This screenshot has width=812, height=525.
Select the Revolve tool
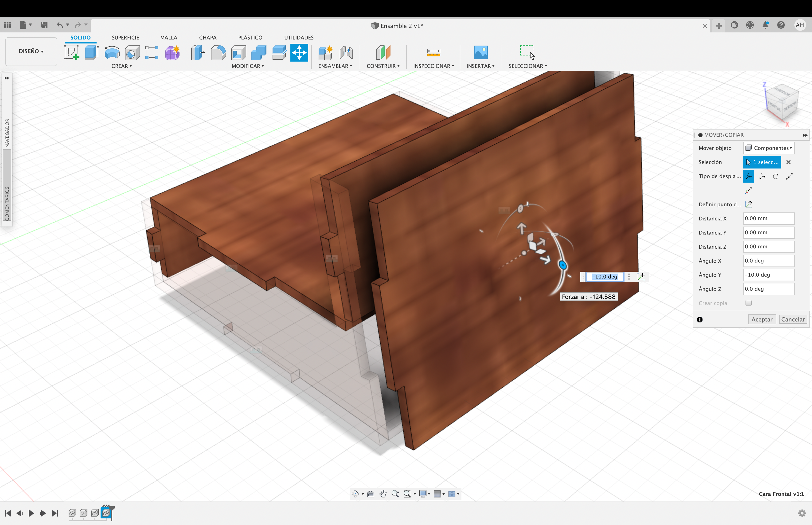click(x=112, y=52)
